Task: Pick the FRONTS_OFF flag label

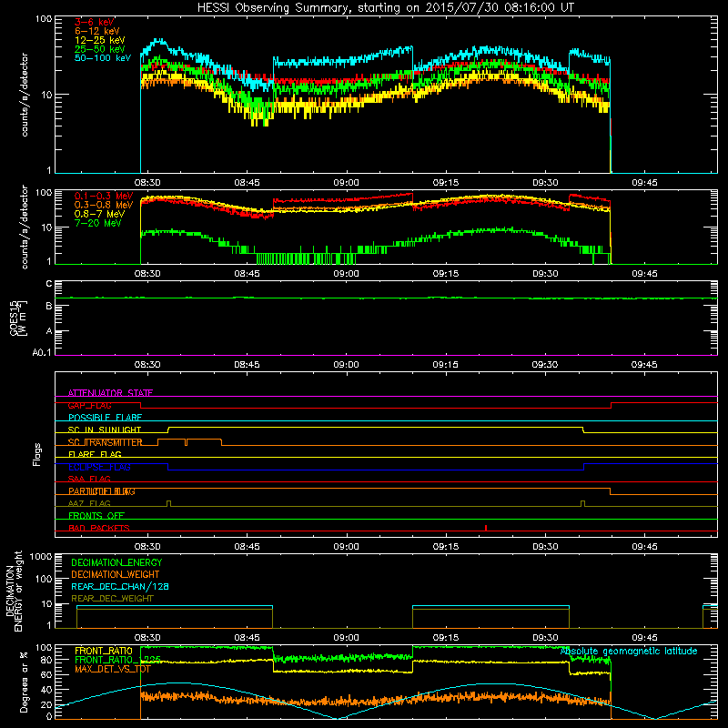Action: 96,516
